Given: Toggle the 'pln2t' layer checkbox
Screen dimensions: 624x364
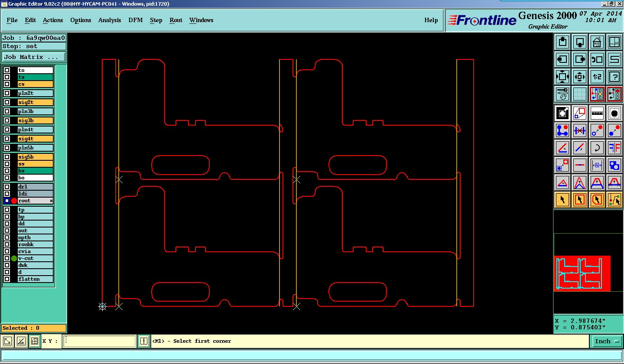Looking at the screenshot, I should 7,93.
